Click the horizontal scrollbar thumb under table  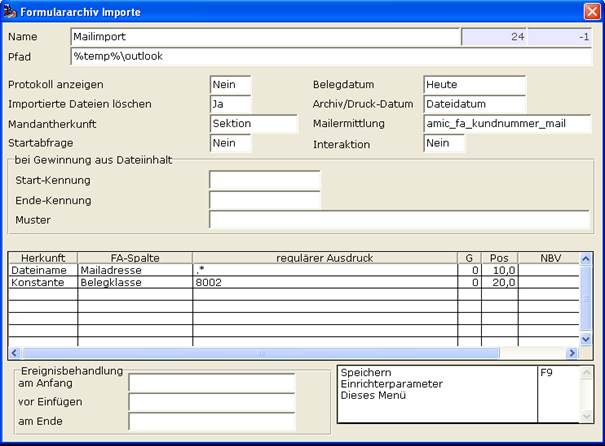tap(261, 353)
